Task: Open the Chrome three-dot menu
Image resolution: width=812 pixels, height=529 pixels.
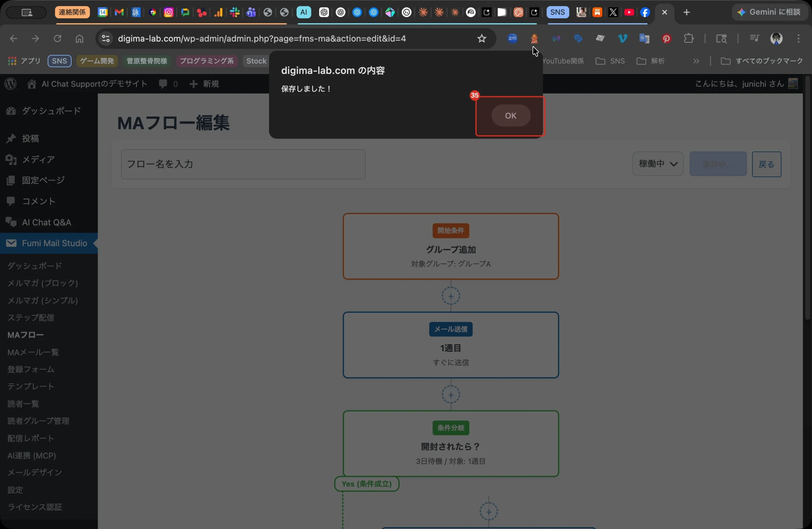Action: coord(798,39)
